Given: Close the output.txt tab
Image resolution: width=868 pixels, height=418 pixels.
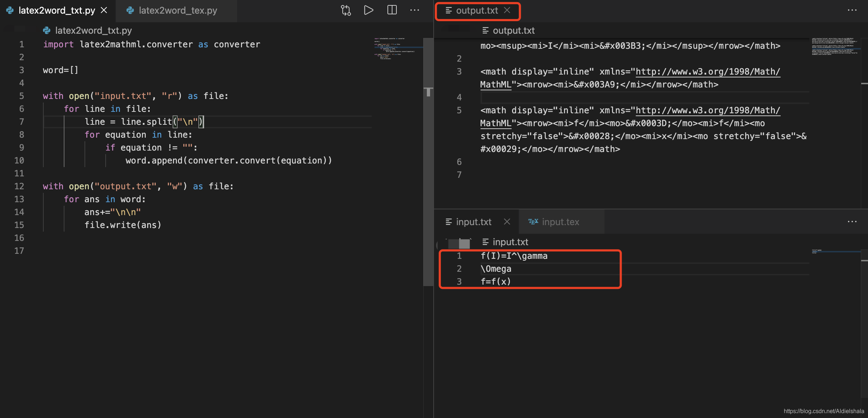Looking at the screenshot, I should pyautogui.click(x=507, y=10).
